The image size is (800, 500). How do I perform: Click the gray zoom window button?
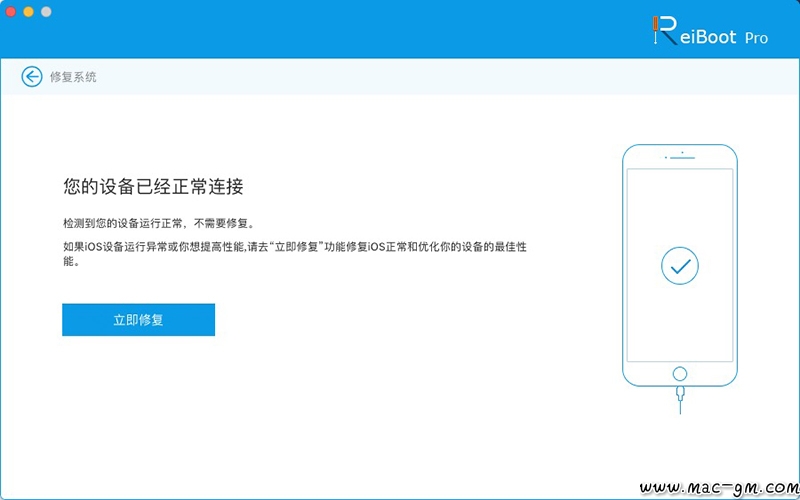pyautogui.click(x=46, y=12)
